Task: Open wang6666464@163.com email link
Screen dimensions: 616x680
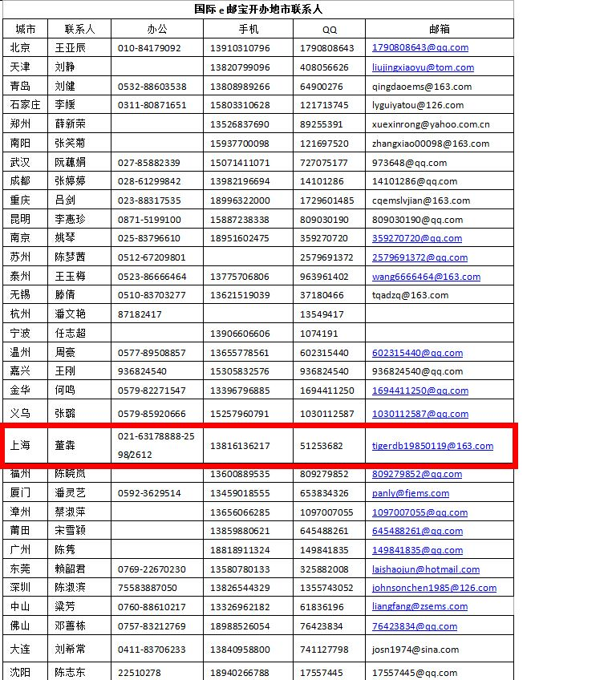Action: coord(426,276)
